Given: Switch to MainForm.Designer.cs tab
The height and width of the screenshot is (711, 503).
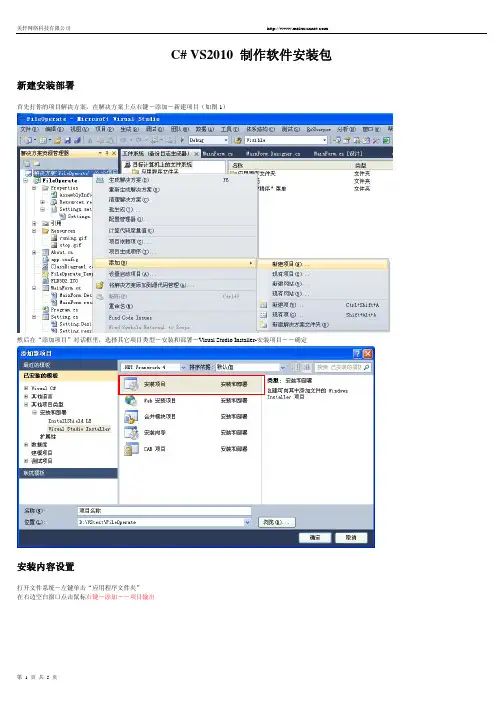Looking at the screenshot, I should pyautogui.click(x=273, y=154).
